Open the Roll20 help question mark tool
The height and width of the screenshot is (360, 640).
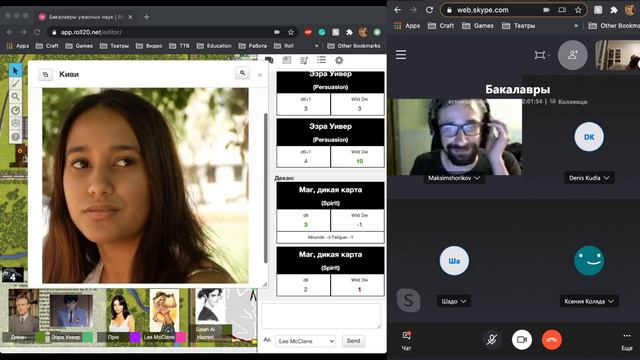[x=16, y=137]
